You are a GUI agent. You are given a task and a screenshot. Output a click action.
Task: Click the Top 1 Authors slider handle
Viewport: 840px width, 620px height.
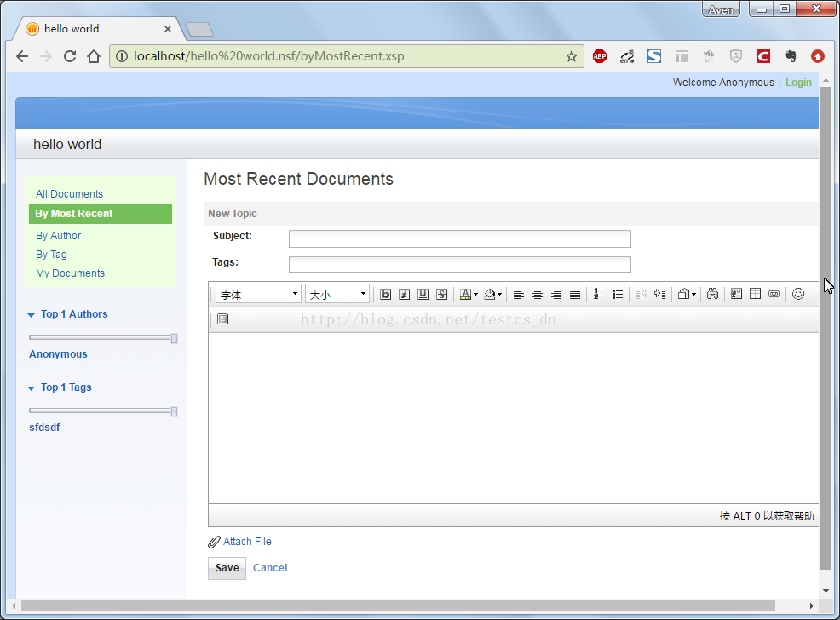[x=174, y=338]
